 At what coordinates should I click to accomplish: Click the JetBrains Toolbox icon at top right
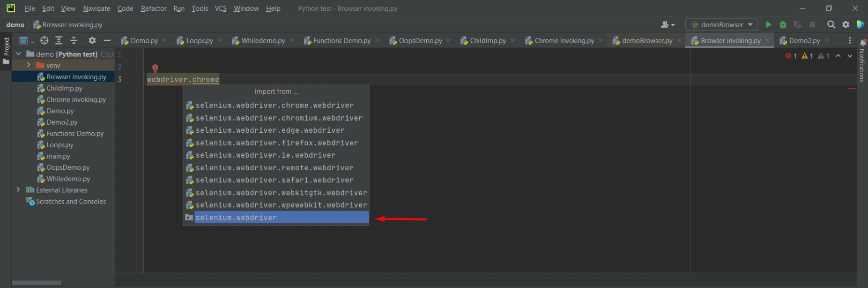pos(861,24)
